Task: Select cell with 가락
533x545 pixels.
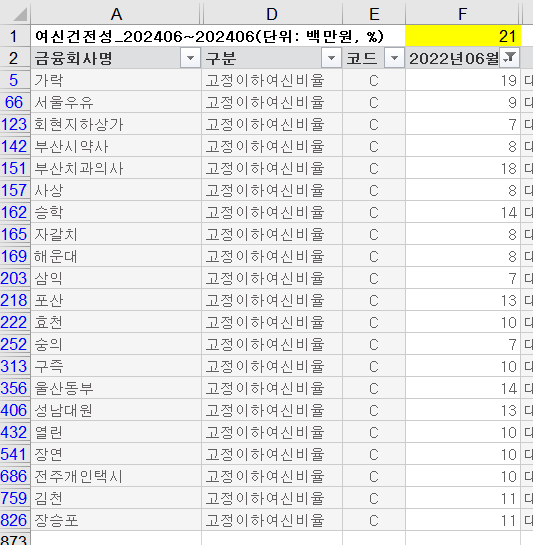Action: (x=116, y=80)
